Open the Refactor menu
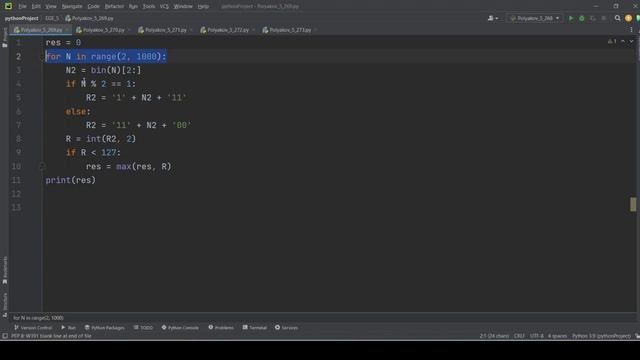640x360 pixels. coord(114,7)
